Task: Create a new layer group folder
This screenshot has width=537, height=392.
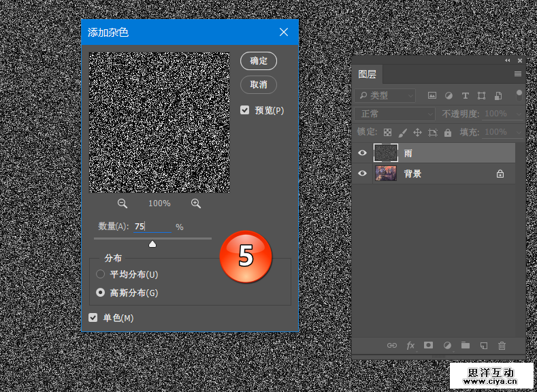Action: (466, 346)
